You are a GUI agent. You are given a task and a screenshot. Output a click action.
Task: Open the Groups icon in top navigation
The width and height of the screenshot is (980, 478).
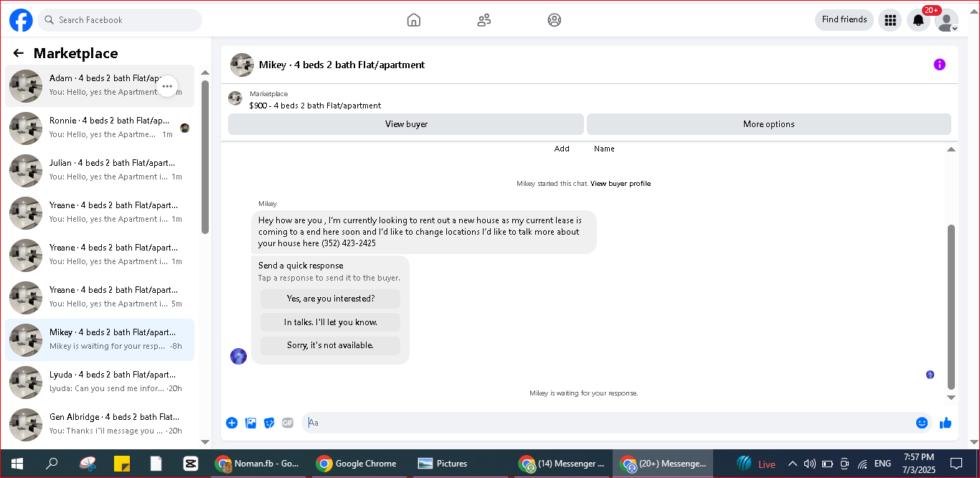555,20
